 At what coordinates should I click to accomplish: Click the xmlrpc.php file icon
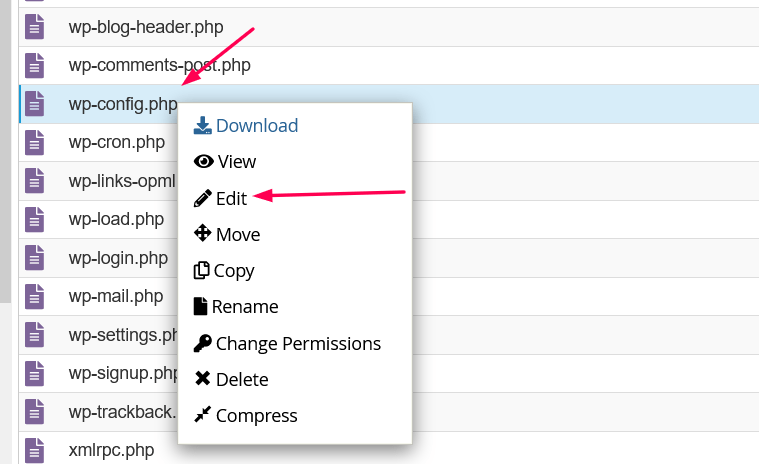[x=34, y=450]
